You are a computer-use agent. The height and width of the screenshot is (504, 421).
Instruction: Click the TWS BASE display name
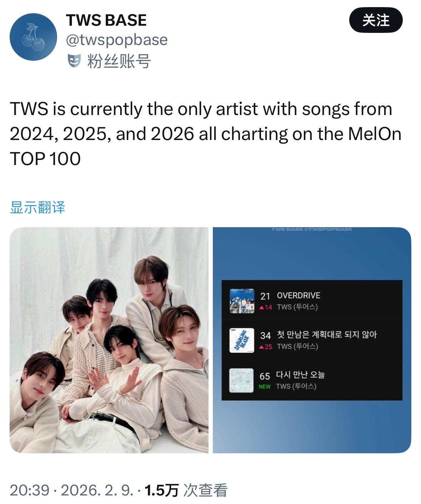click(x=106, y=20)
